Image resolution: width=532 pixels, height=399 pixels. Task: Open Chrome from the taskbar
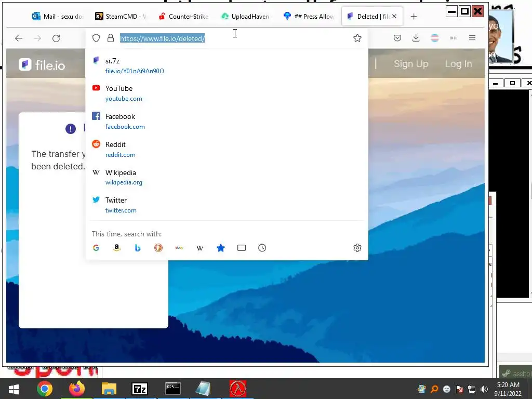[45, 389]
